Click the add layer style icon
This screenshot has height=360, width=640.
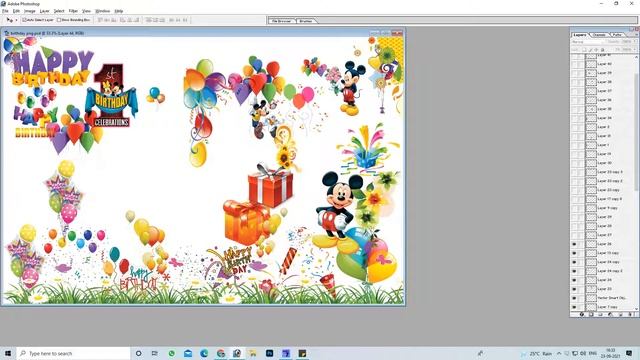(x=582, y=314)
